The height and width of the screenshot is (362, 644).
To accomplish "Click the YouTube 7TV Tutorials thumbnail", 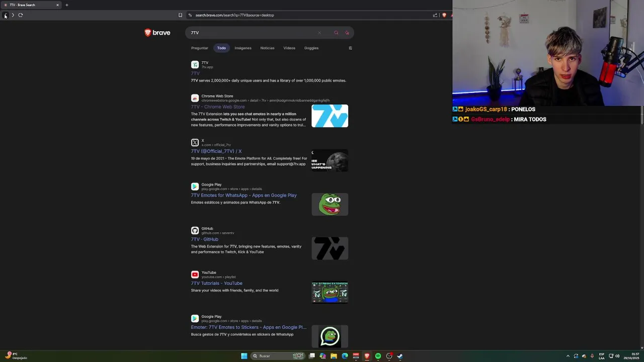I will [x=330, y=292].
